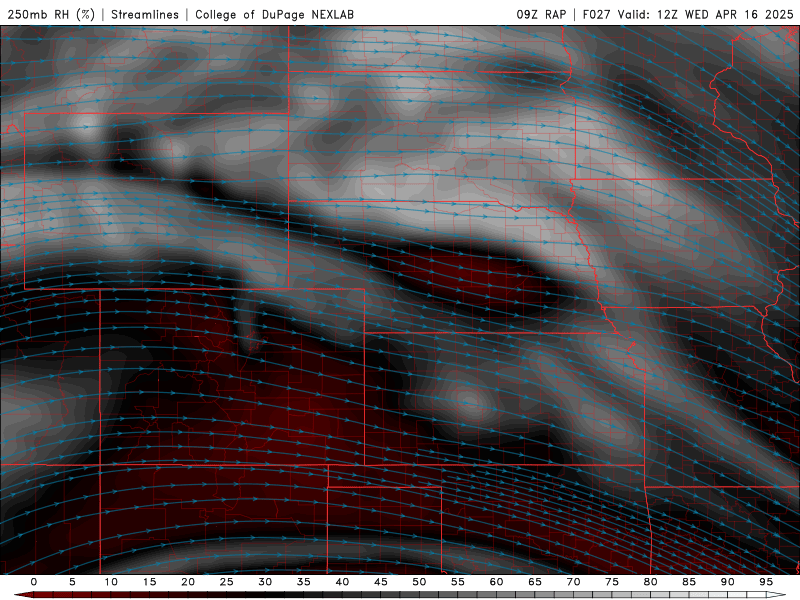Click the 'College of DuPage NEXLAB' text

tap(274, 14)
